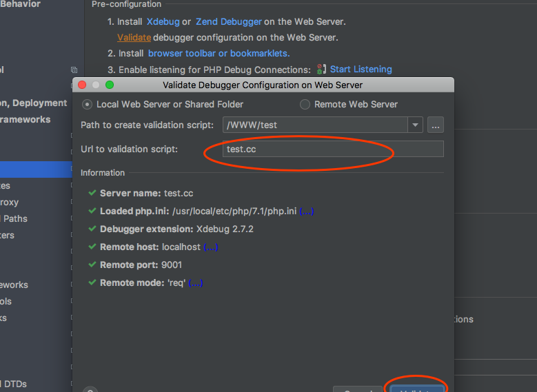Click the PHP debug listening bug icon

tap(321, 69)
